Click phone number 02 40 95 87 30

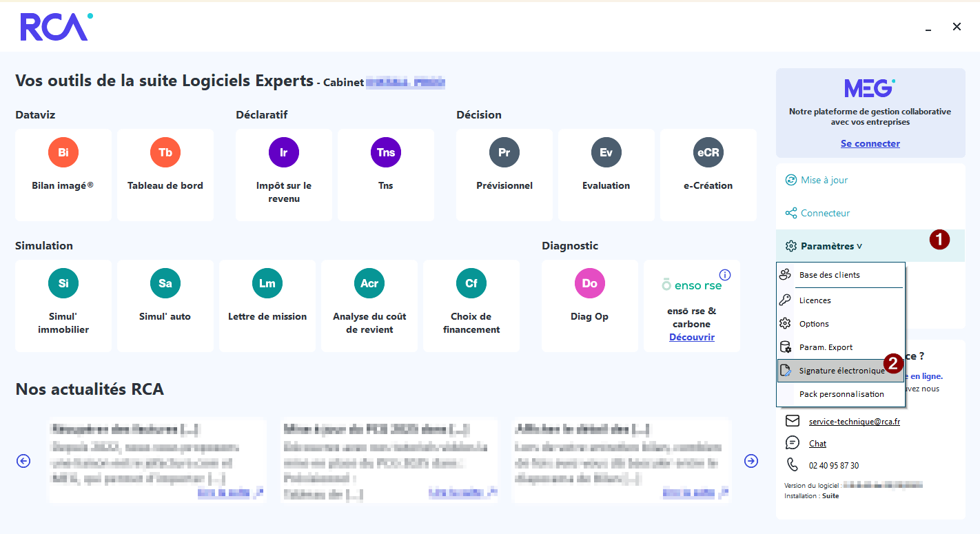[x=834, y=466]
